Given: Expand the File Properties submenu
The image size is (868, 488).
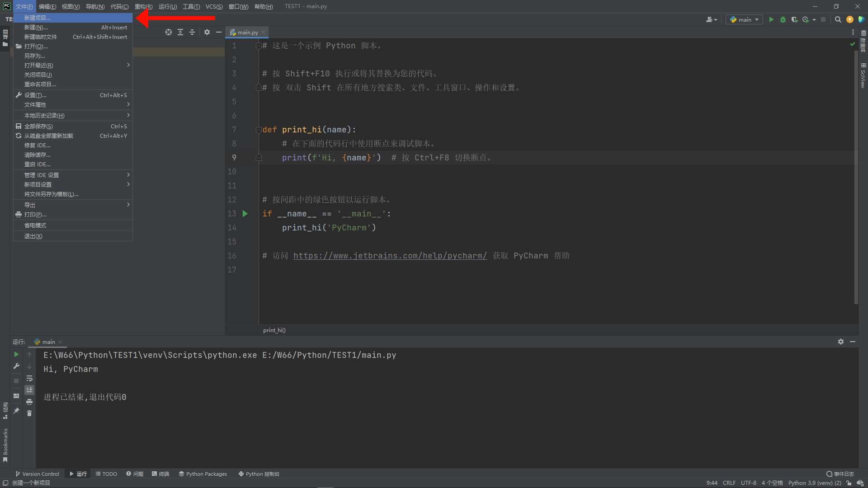Looking at the screenshot, I should 73,104.
